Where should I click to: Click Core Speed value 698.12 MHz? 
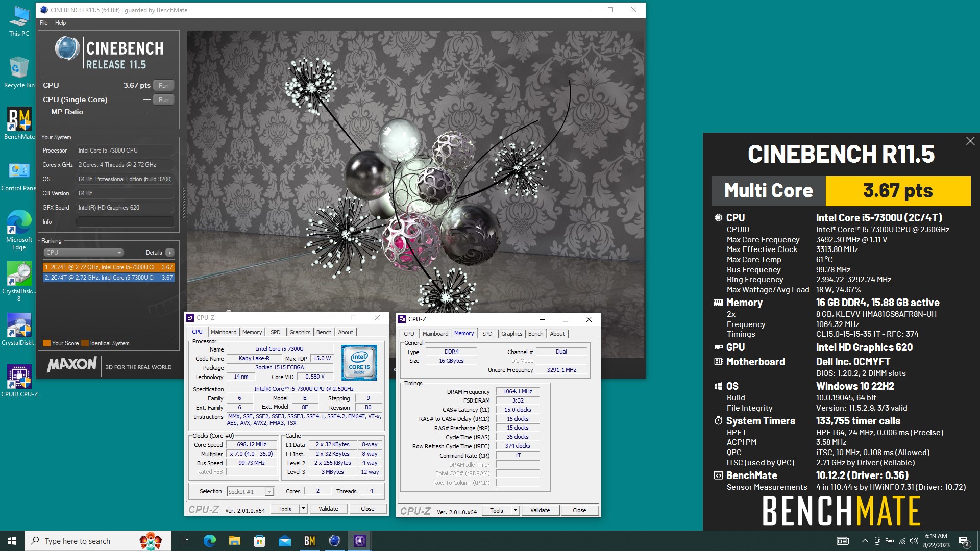252,445
